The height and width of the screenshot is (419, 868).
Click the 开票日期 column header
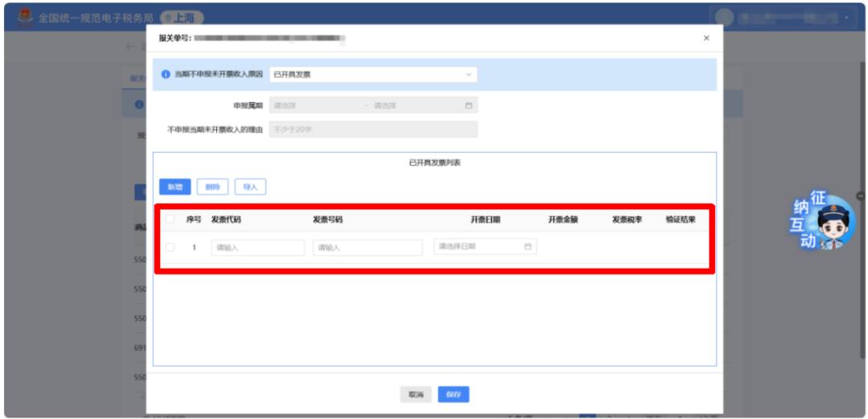tap(485, 220)
